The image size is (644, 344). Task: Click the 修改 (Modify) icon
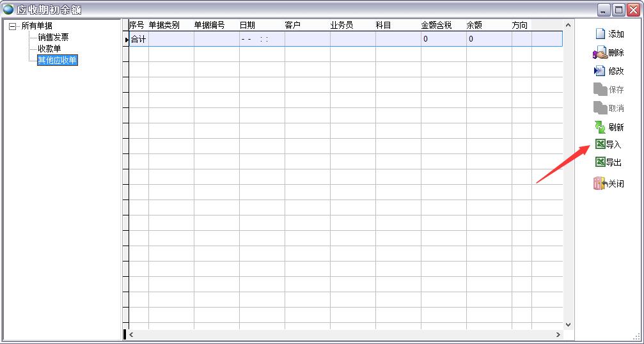tap(600, 71)
